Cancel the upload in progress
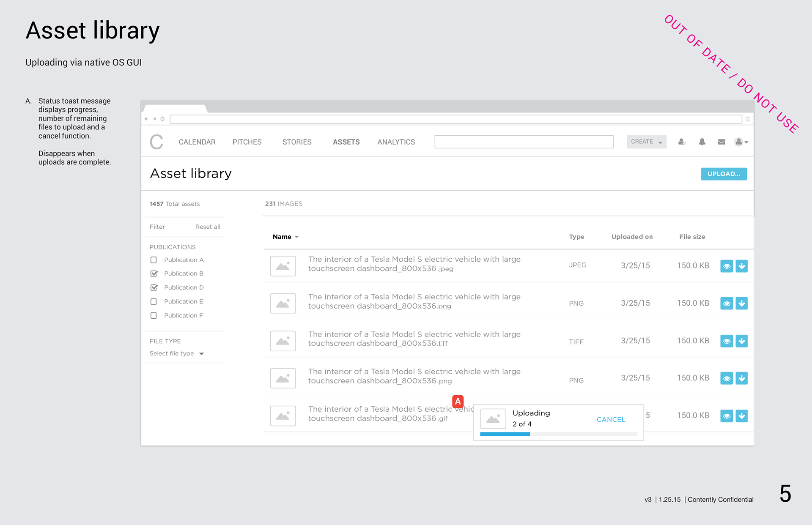Viewport: 812px width, 525px height. pyautogui.click(x=611, y=419)
